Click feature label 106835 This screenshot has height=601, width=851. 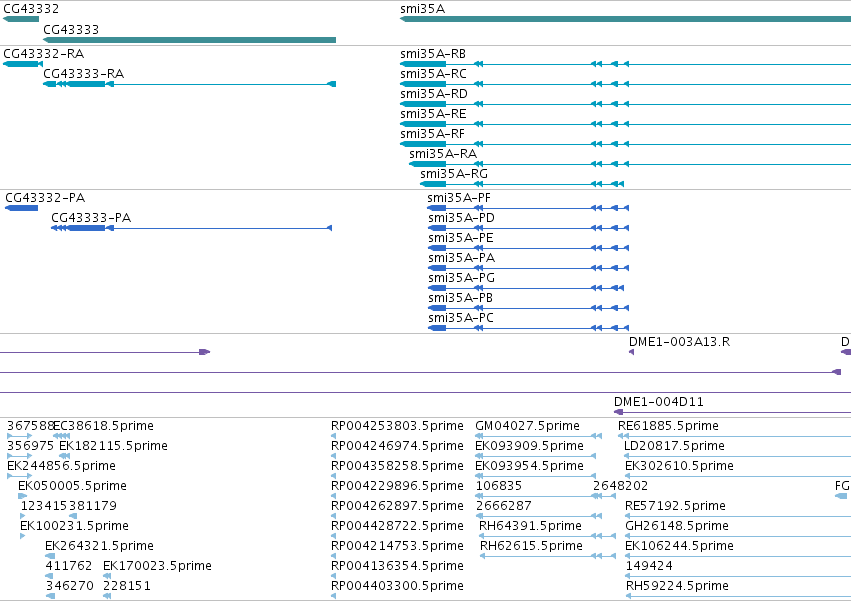point(499,486)
